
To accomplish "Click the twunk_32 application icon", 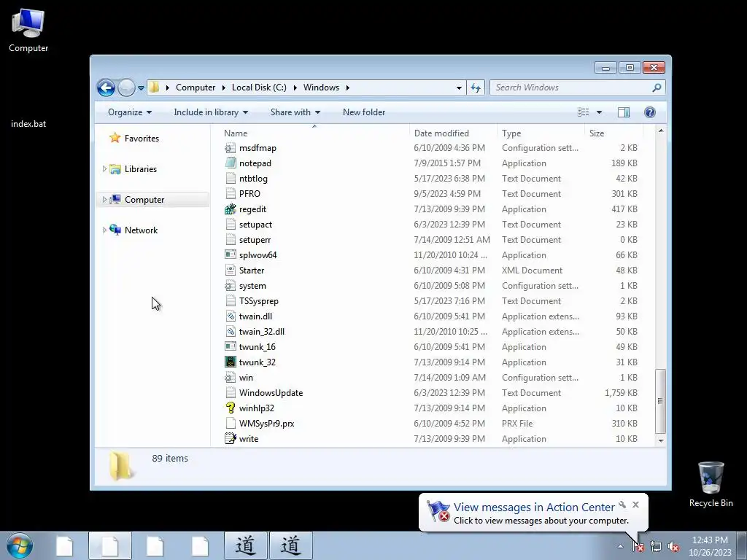I will [x=230, y=362].
